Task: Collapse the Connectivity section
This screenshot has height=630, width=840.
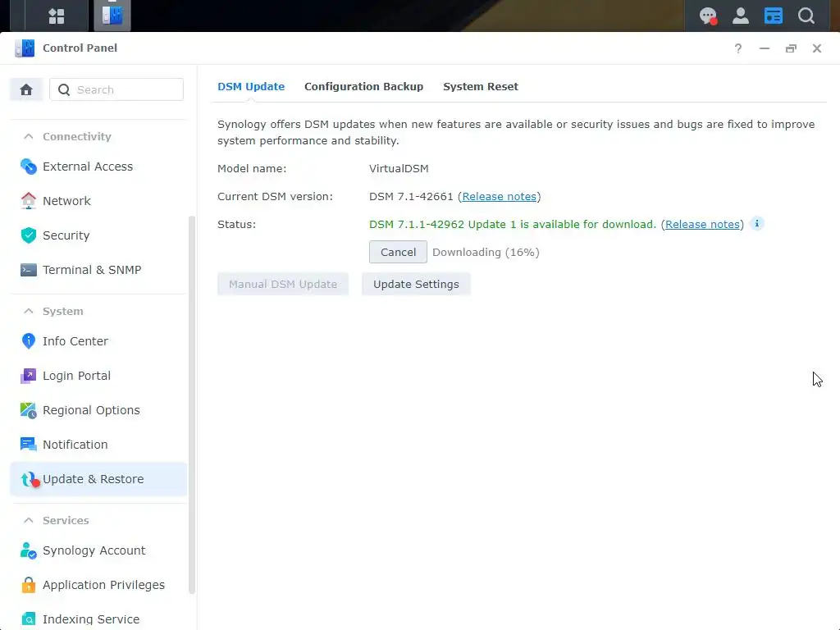Action: pos(29,137)
